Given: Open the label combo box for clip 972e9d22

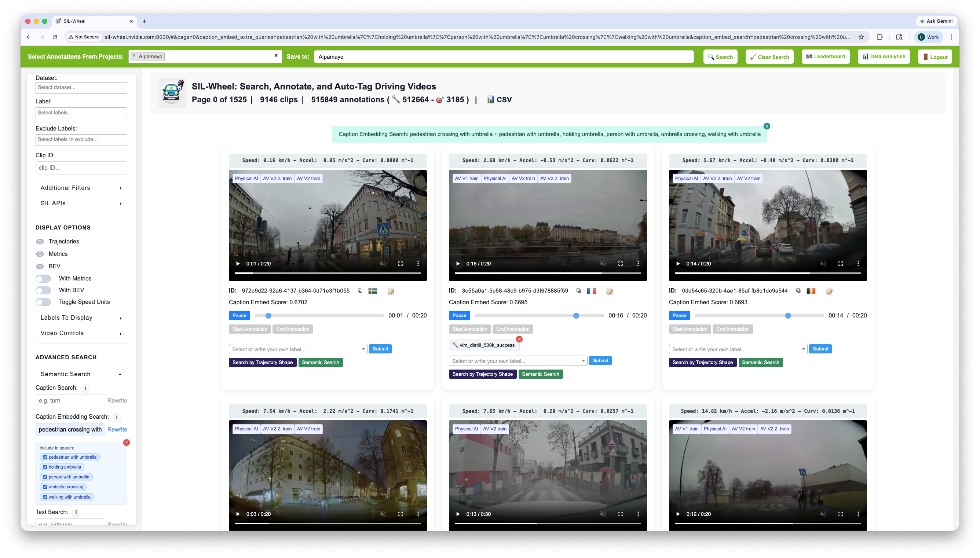Looking at the screenshot, I should (298, 349).
